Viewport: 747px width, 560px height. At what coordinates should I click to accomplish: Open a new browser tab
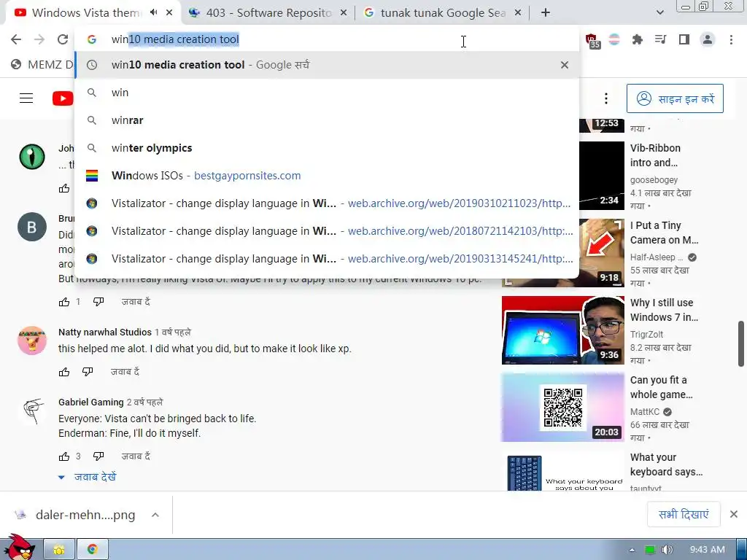pos(546,13)
